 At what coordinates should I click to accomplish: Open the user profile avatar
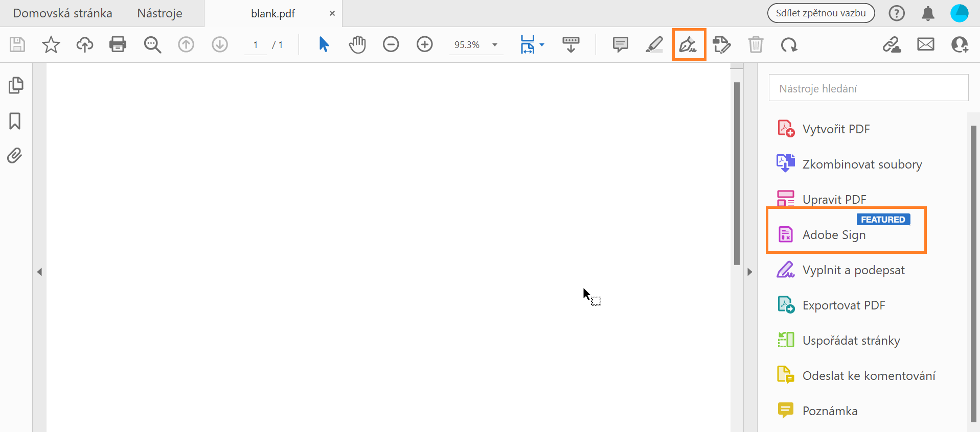click(x=959, y=13)
